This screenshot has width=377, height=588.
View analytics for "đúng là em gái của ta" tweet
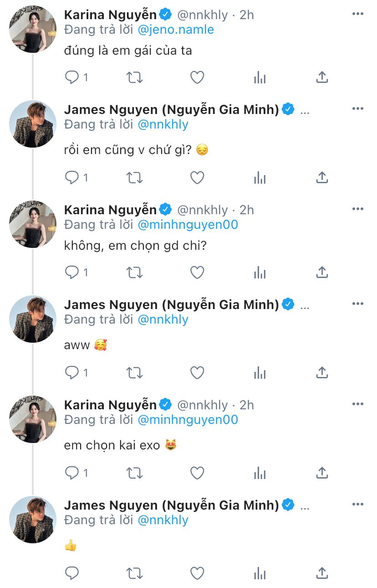click(260, 77)
